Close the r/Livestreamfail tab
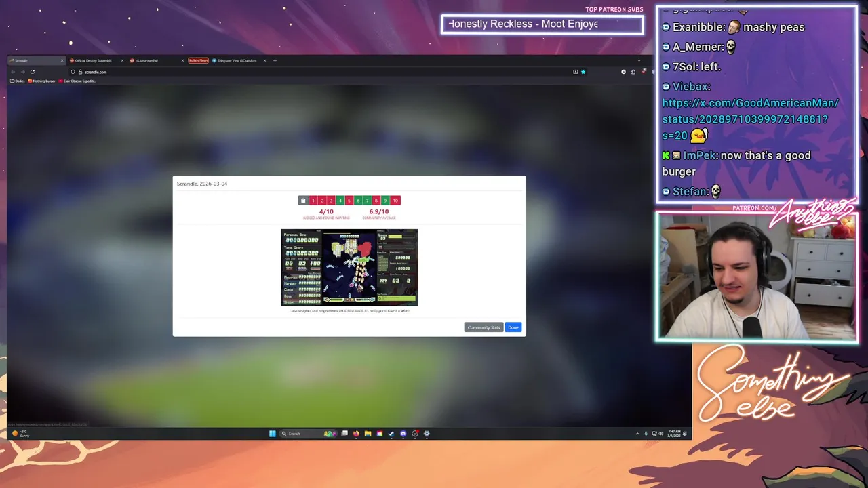The image size is (868, 488). click(182, 60)
